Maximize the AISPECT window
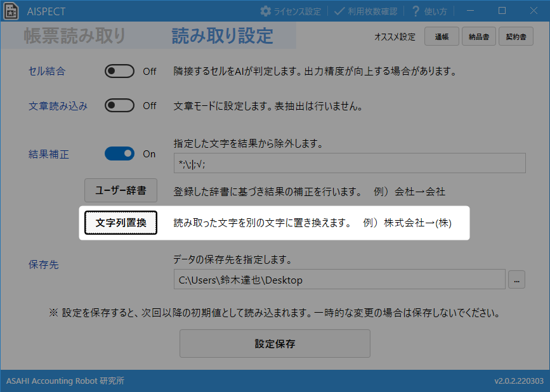The height and width of the screenshot is (392, 550). pos(502,11)
